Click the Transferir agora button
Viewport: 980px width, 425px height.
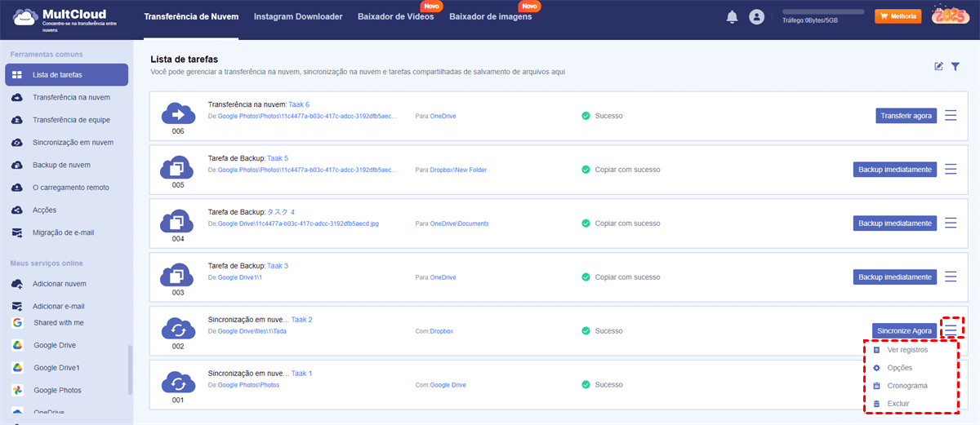[x=906, y=116]
